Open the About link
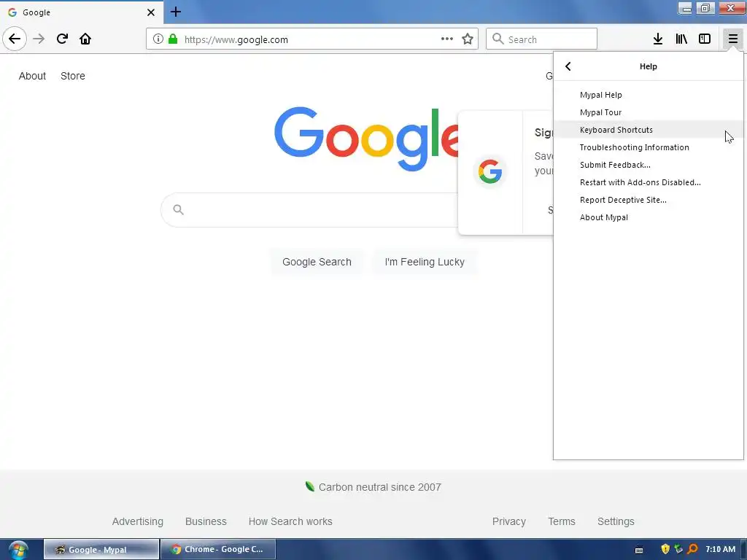The image size is (747, 560). pos(32,76)
